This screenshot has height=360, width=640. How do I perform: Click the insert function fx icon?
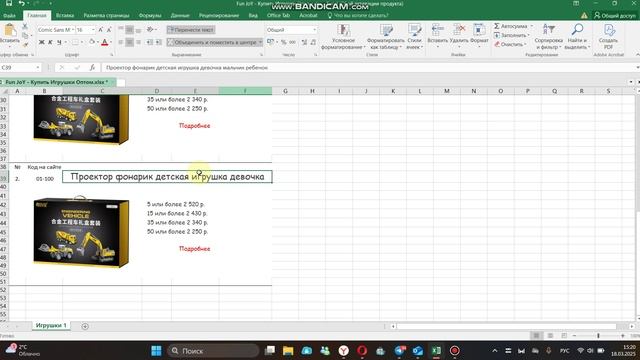point(93,67)
